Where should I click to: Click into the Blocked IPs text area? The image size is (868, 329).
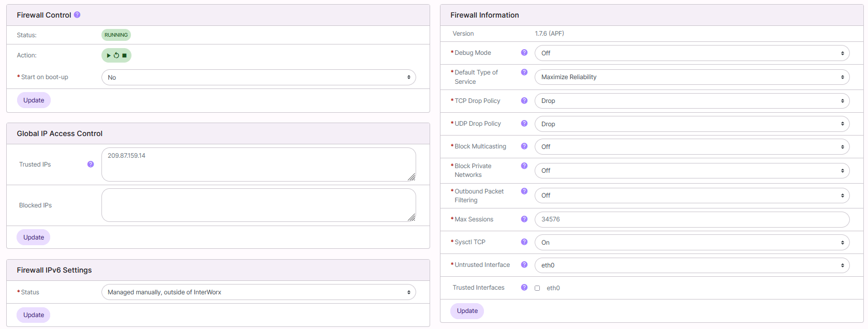[258, 205]
